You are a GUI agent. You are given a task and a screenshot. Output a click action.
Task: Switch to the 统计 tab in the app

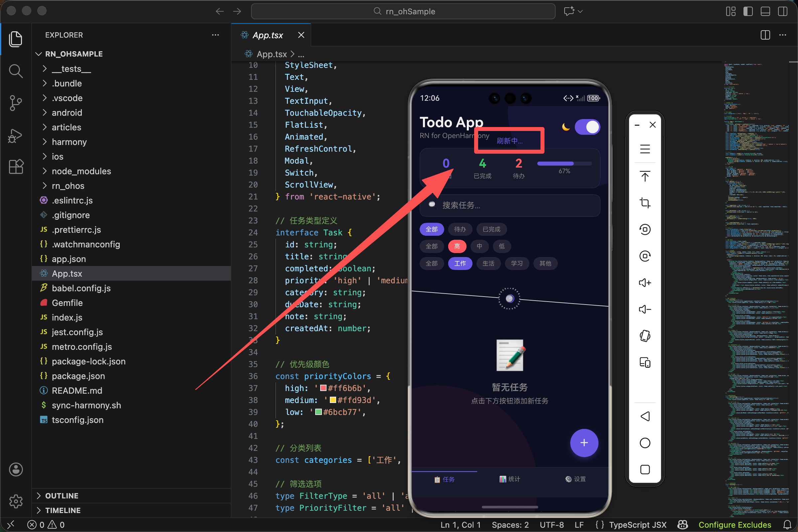point(510,479)
